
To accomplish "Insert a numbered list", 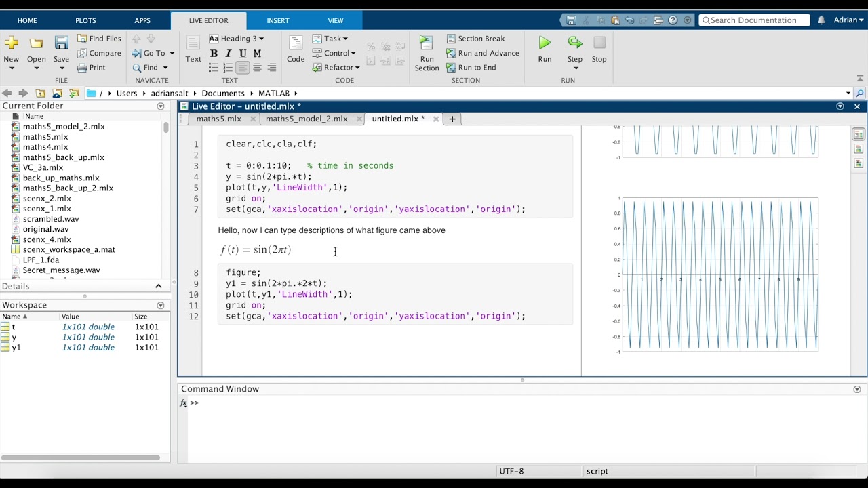I will pos(228,68).
